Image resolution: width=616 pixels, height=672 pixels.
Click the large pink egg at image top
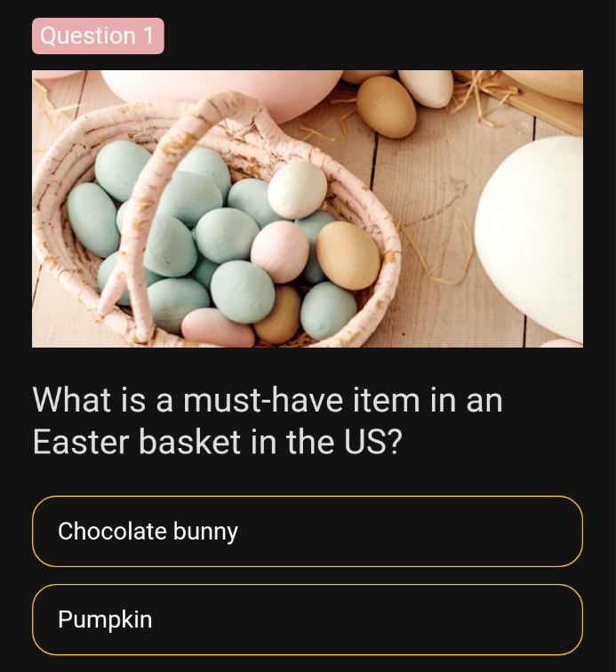pos(220,90)
